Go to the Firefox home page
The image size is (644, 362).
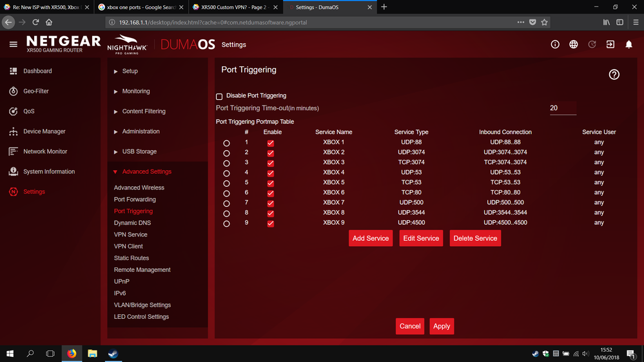(x=49, y=22)
